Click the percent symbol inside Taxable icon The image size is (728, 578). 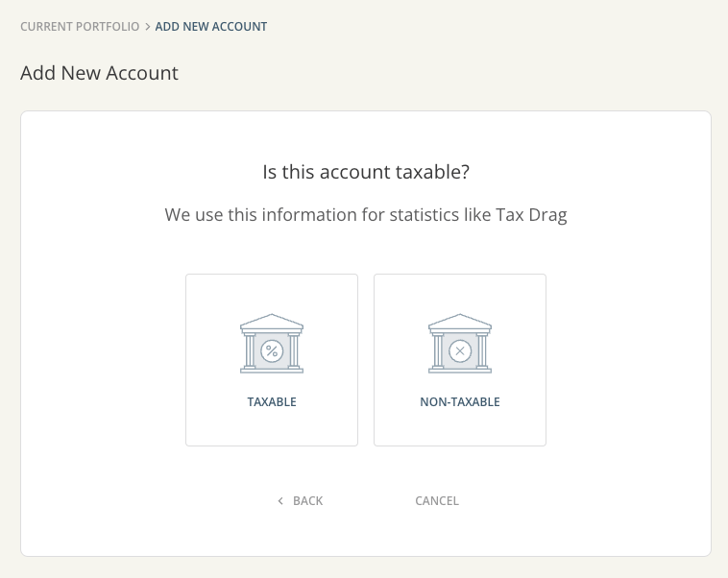tap(272, 350)
